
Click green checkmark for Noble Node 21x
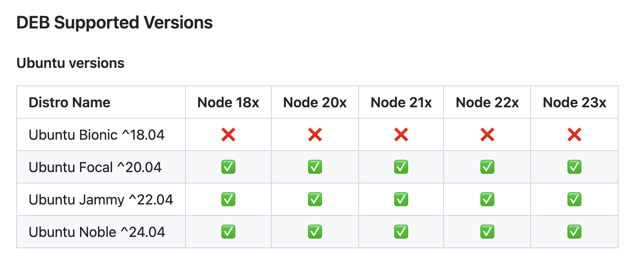[401, 232]
